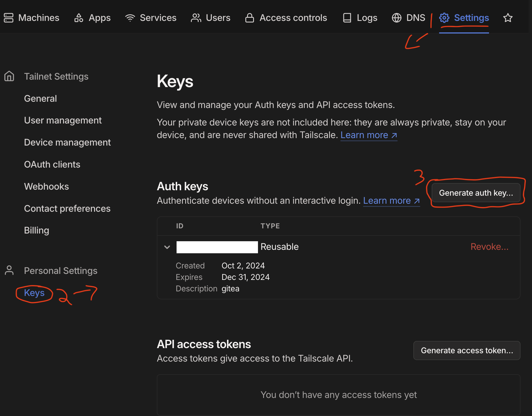
Task: Open Contact preferences in the sidebar
Action: point(67,209)
